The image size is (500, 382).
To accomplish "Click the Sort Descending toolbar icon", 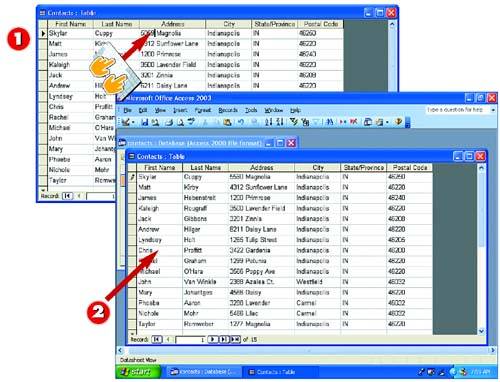I will (280, 122).
